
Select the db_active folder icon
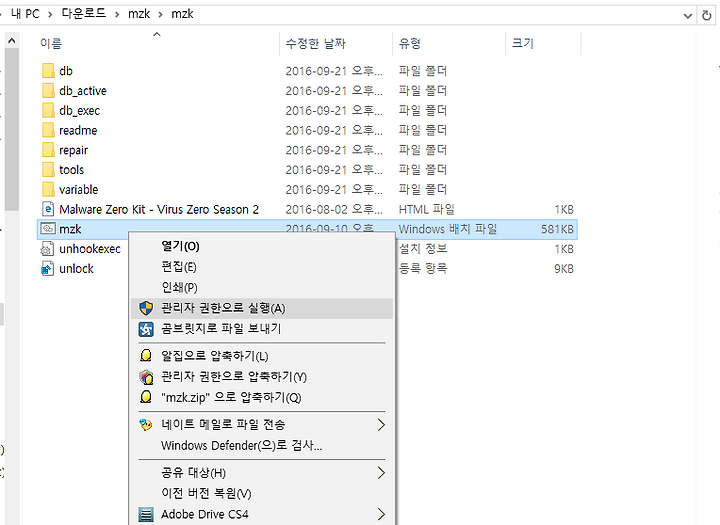click(x=48, y=90)
